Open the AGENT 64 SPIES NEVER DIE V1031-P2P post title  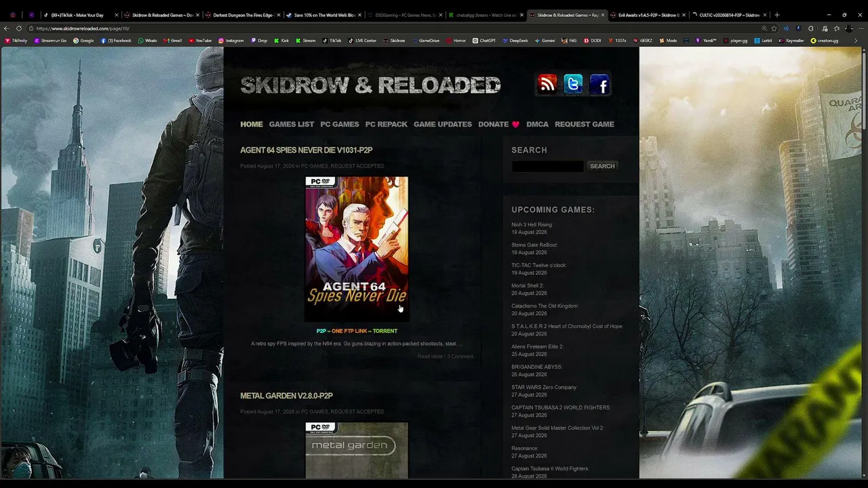[307, 150]
